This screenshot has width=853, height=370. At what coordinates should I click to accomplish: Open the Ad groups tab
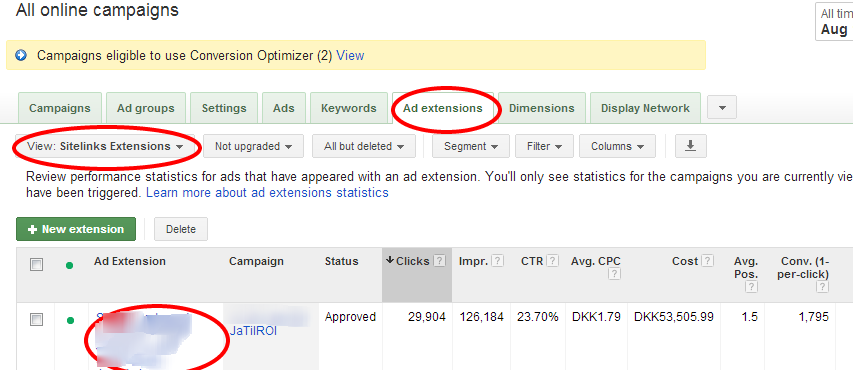point(146,108)
